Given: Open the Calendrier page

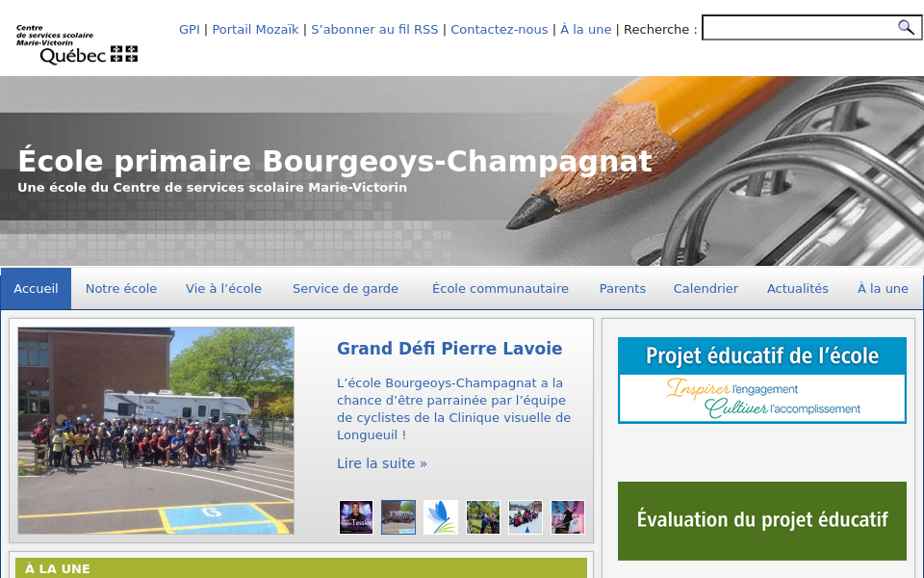Looking at the screenshot, I should coord(706,288).
